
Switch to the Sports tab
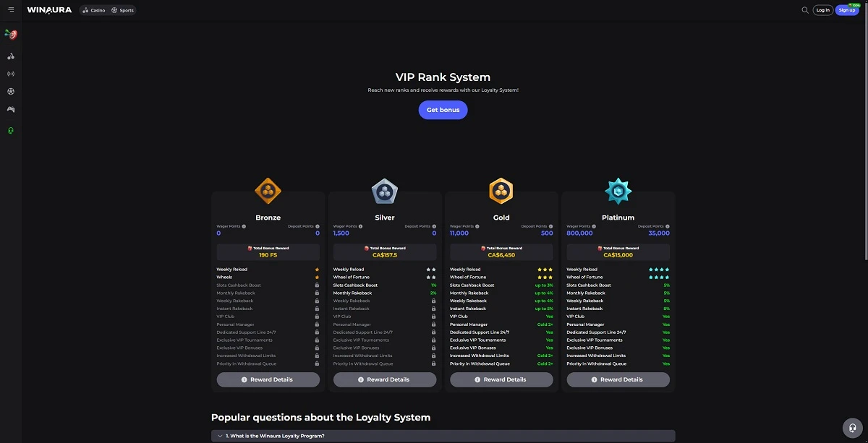122,10
